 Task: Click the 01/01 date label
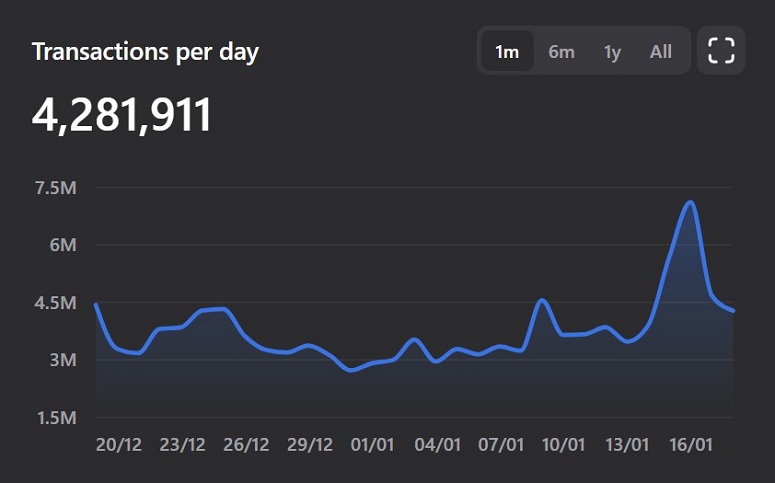pos(373,445)
